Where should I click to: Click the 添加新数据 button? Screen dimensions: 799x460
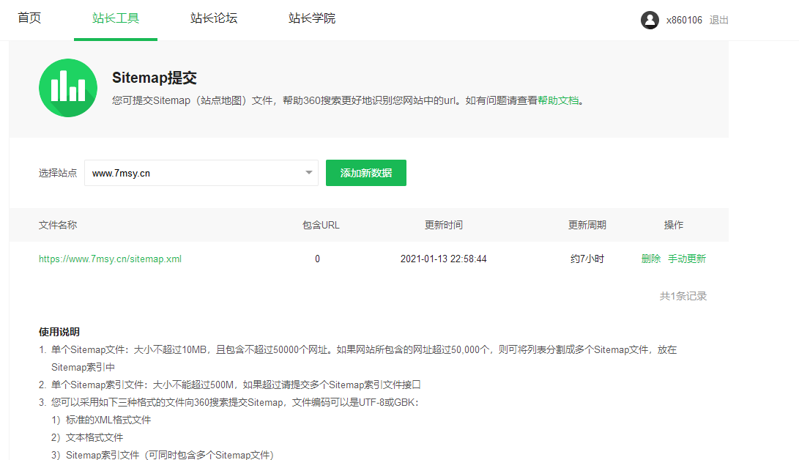366,173
